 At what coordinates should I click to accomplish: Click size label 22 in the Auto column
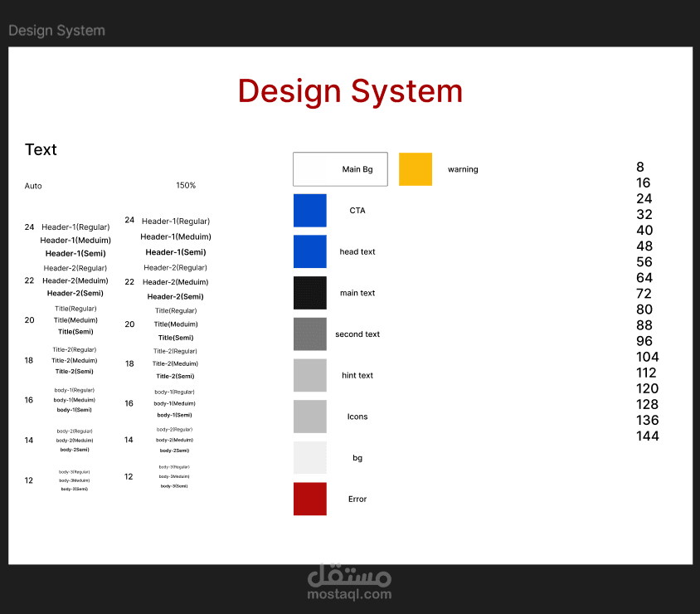click(x=29, y=280)
